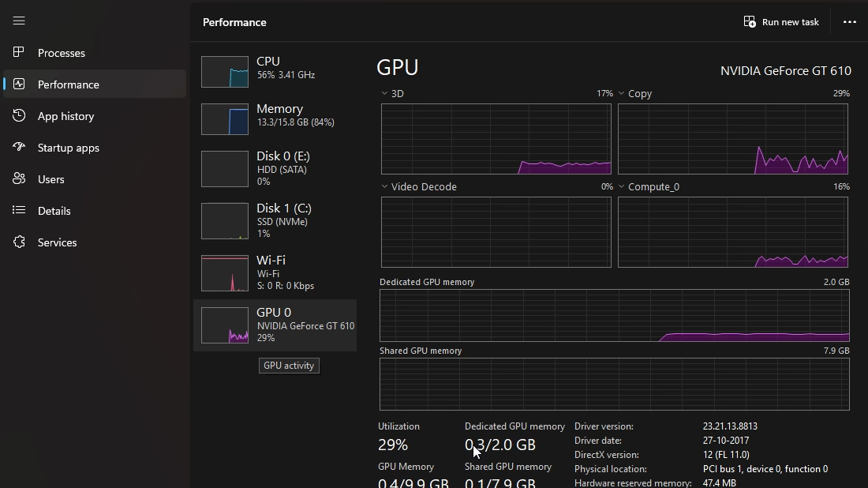Viewport: 868px width, 488px height.
Task: Select CPU mini graph thumbnail
Action: pyautogui.click(x=225, y=72)
